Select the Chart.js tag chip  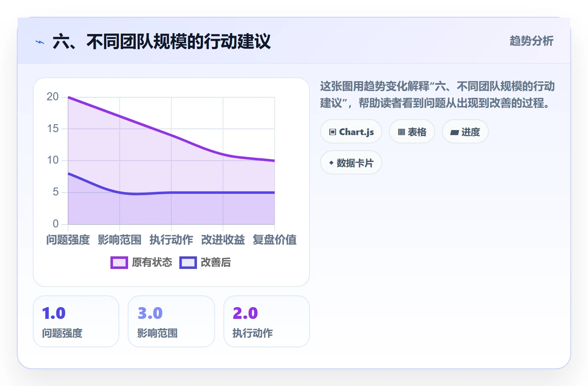[351, 132]
